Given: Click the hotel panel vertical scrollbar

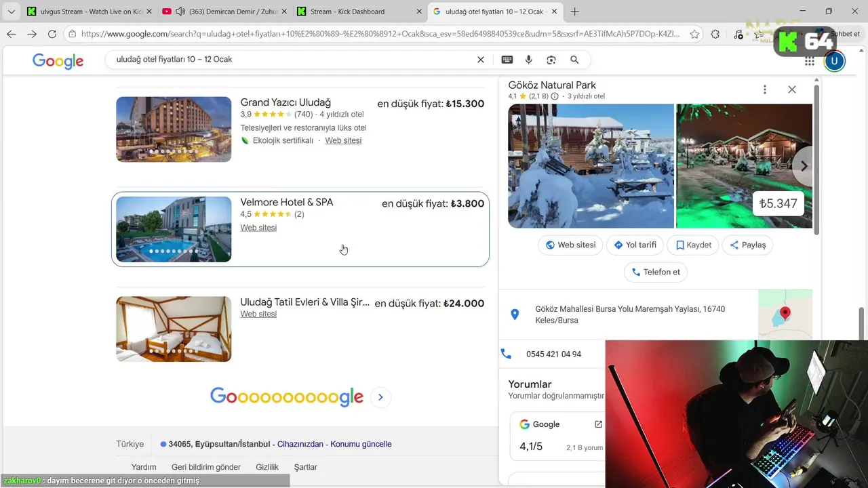Looking at the screenshot, I should 816,159.
